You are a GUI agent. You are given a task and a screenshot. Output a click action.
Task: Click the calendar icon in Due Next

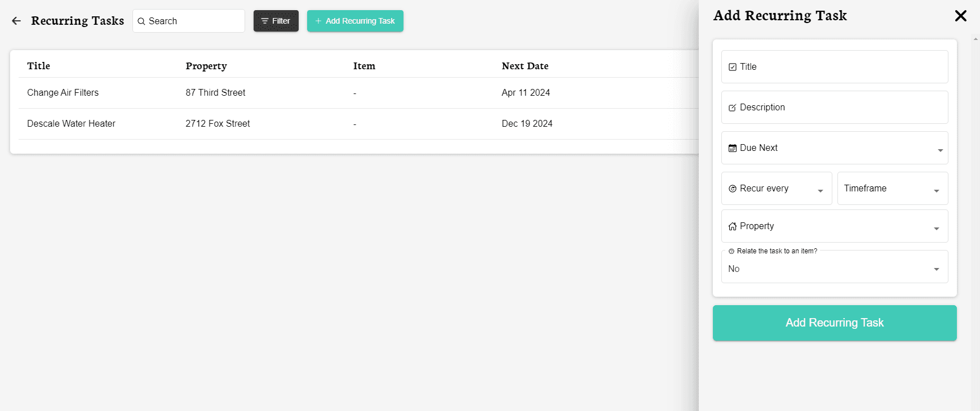pos(732,148)
